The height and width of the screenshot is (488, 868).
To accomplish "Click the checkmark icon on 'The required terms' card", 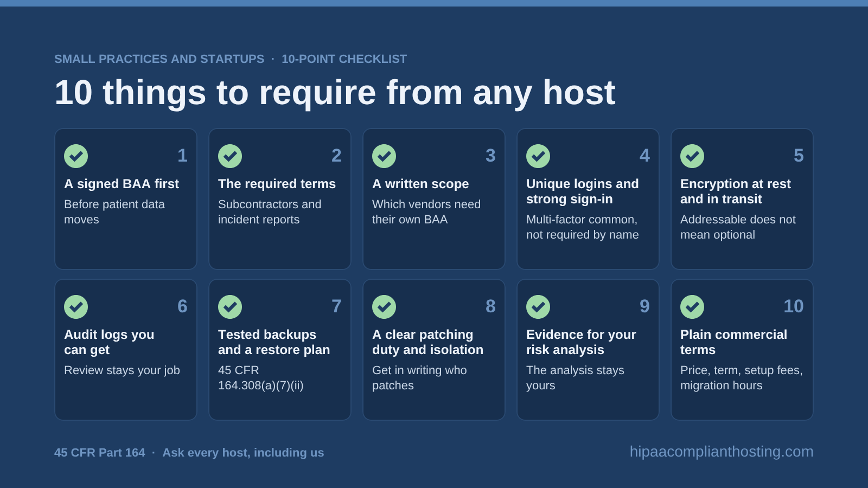I will click(230, 156).
